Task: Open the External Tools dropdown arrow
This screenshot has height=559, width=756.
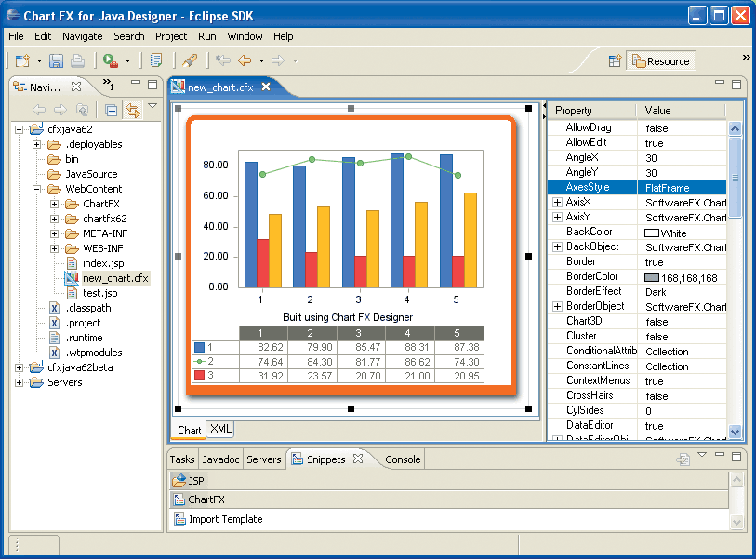Action: click(x=127, y=61)
